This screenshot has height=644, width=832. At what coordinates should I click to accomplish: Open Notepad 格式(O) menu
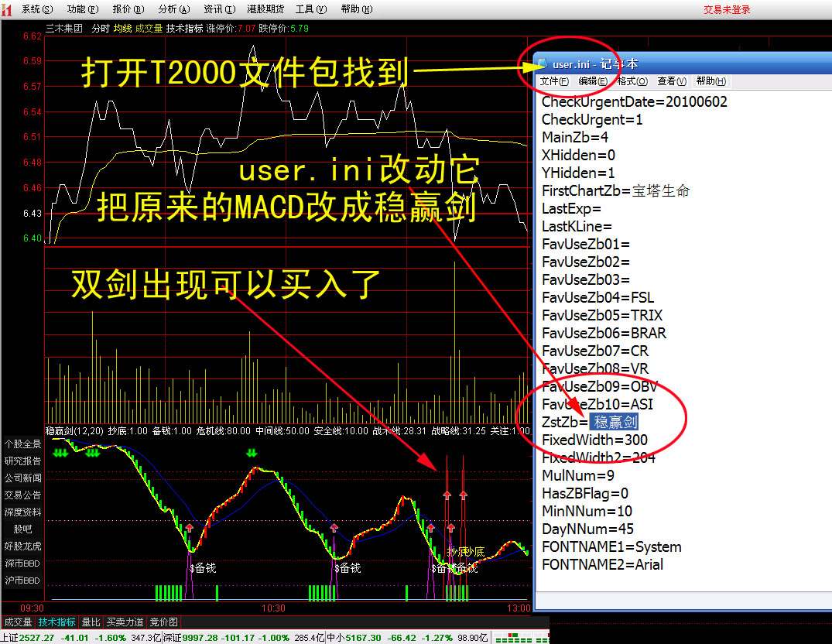(x=632, y=81)
